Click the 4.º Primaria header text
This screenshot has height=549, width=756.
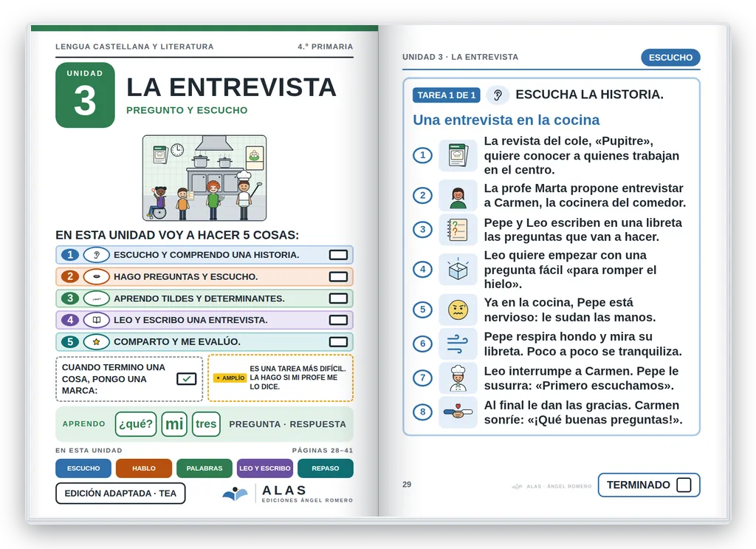(x=326, y=47)
